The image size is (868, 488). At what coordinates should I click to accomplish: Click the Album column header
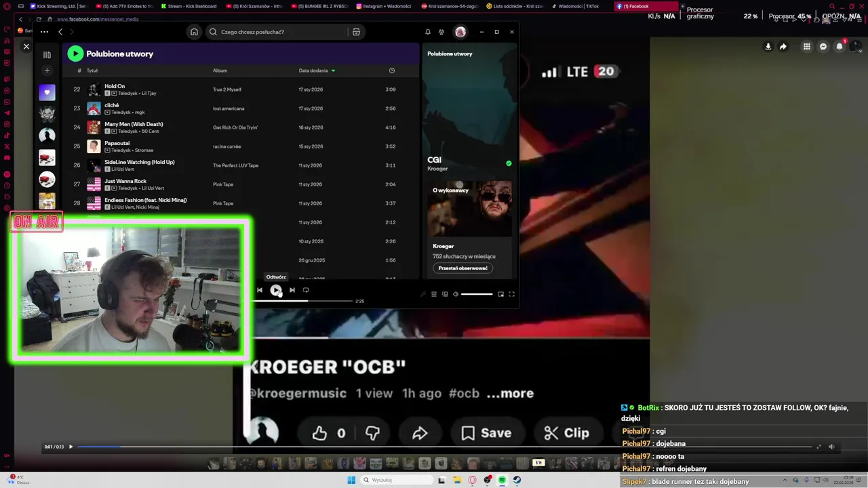tap(220, 70)
